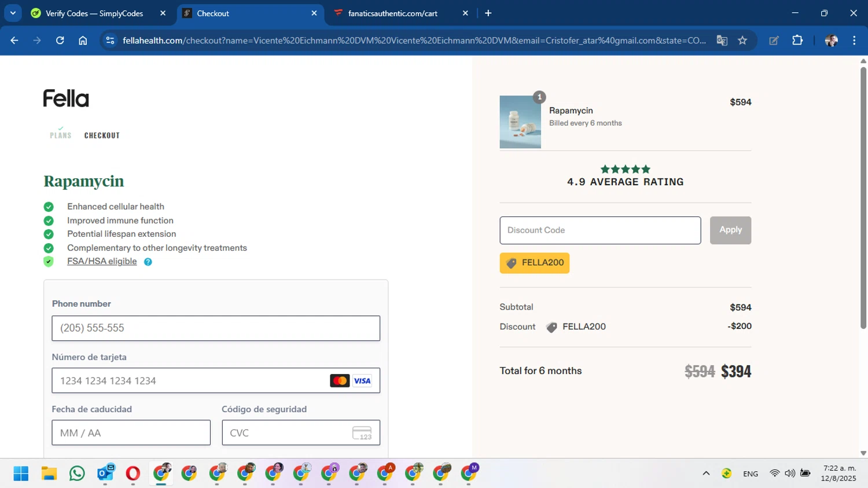Focus the Discount Code input
Viewport: 868px width, 488px height.
[x=600, y=230]
